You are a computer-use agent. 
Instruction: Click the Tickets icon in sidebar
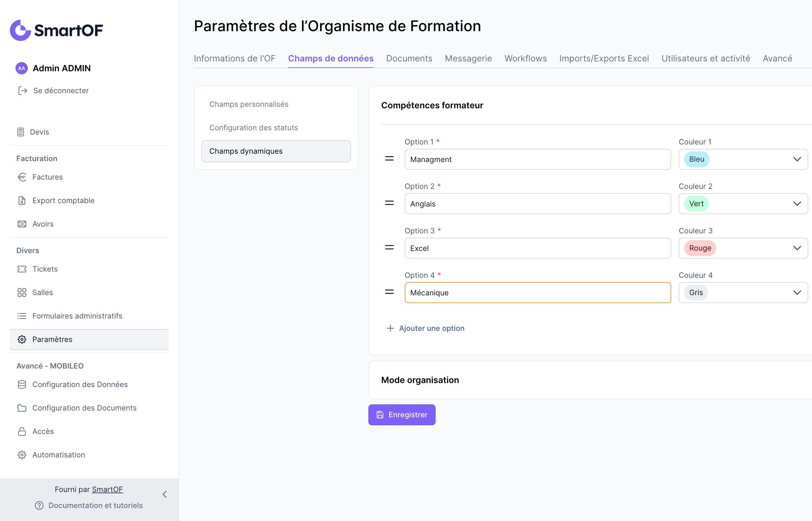point(22,269)
